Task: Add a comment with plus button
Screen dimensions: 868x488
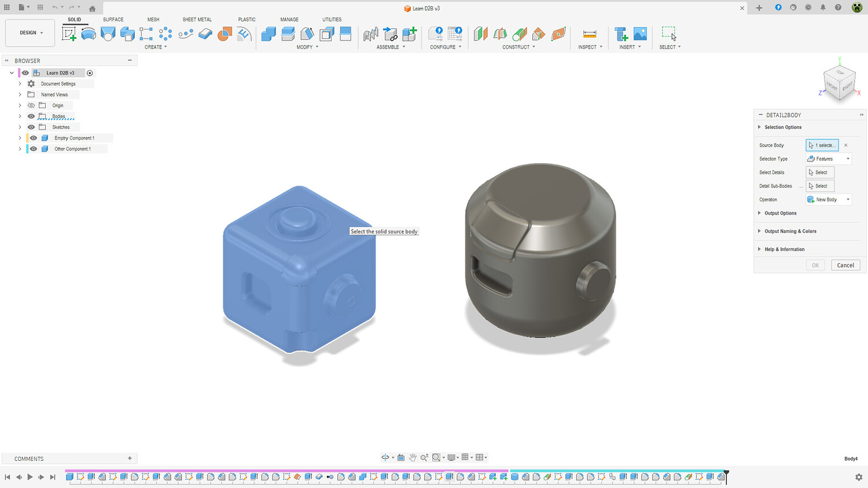Action: (130, 459)
